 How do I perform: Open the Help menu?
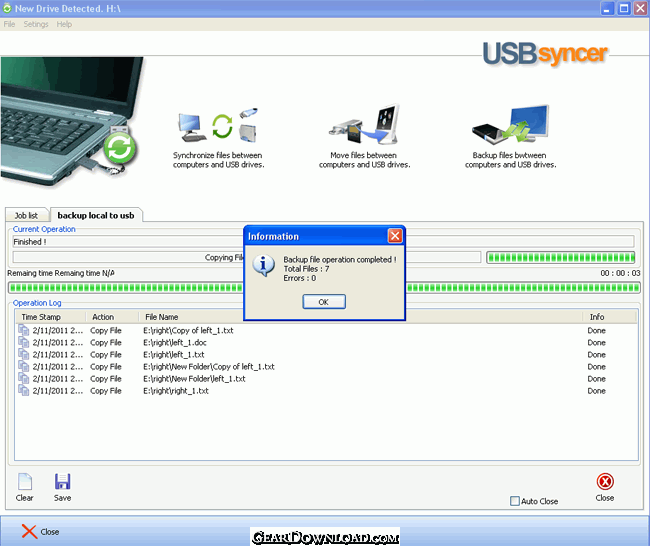pyautogui.click(x=64, y=24)
